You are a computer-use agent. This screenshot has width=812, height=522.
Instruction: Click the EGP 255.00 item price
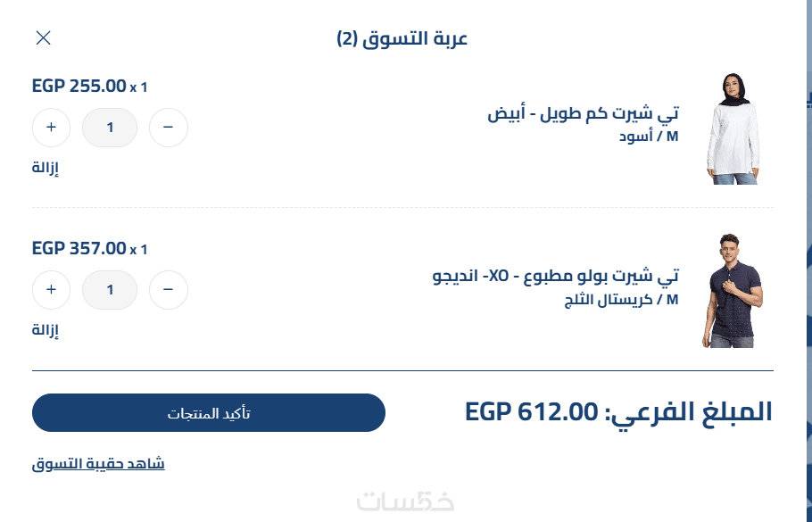(x=79, y=87)
